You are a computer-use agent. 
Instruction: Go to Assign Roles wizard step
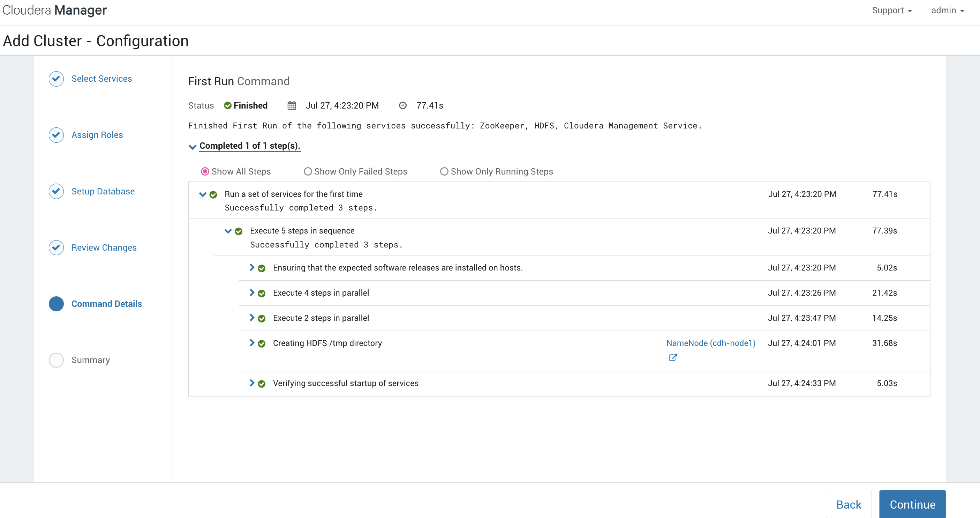[x=97, y=135]
